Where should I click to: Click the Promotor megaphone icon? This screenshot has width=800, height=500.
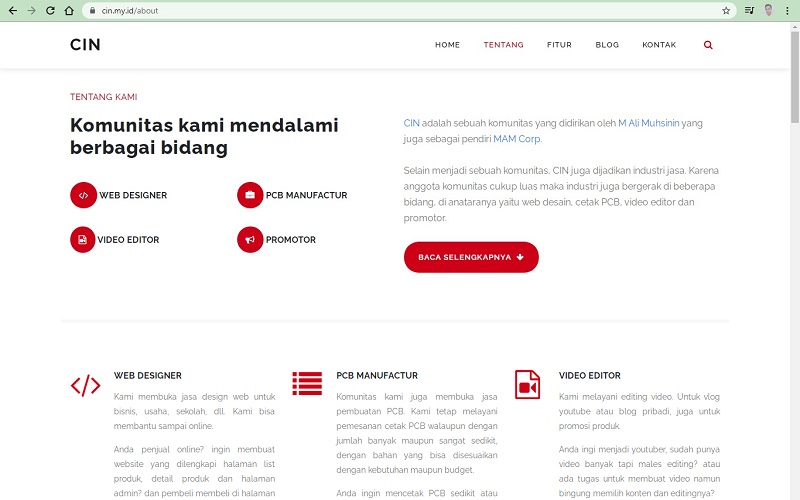coord(250,240)
